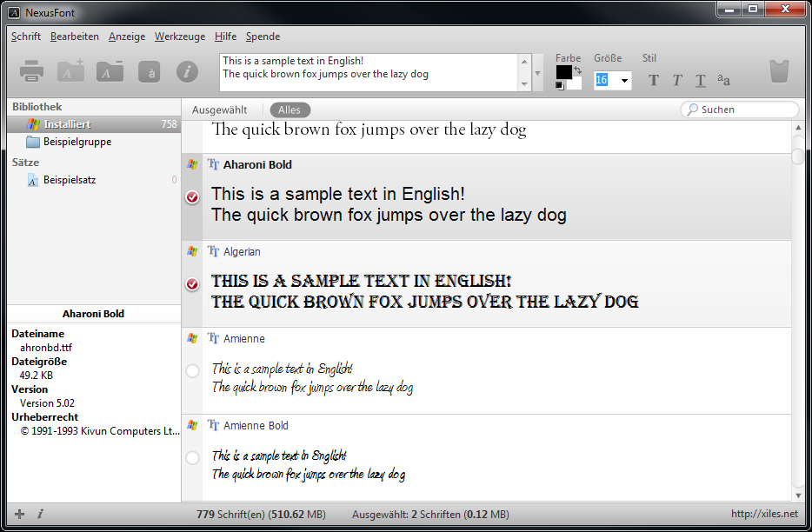Click the Suchen search field
This screenshot has width=812, height=532.
[x=740, y=110]
